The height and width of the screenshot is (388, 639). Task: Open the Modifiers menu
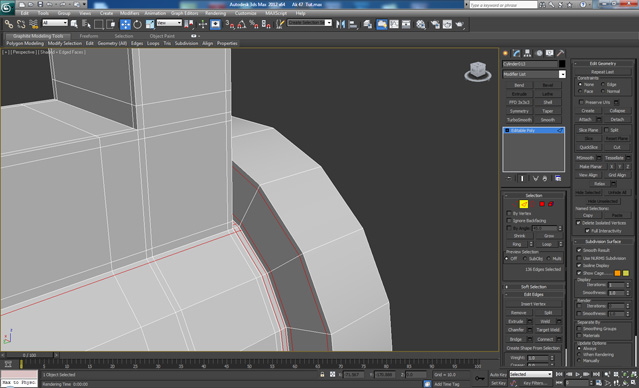[x=130, y=13]
